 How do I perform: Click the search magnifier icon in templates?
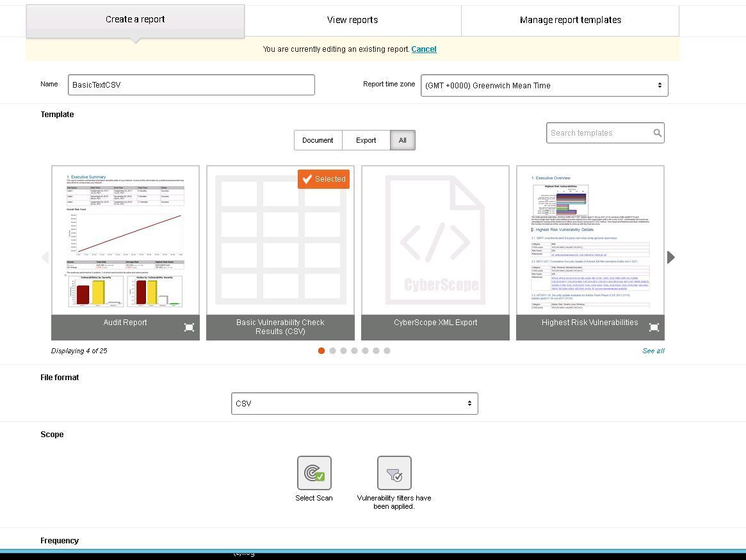[657, 133]
